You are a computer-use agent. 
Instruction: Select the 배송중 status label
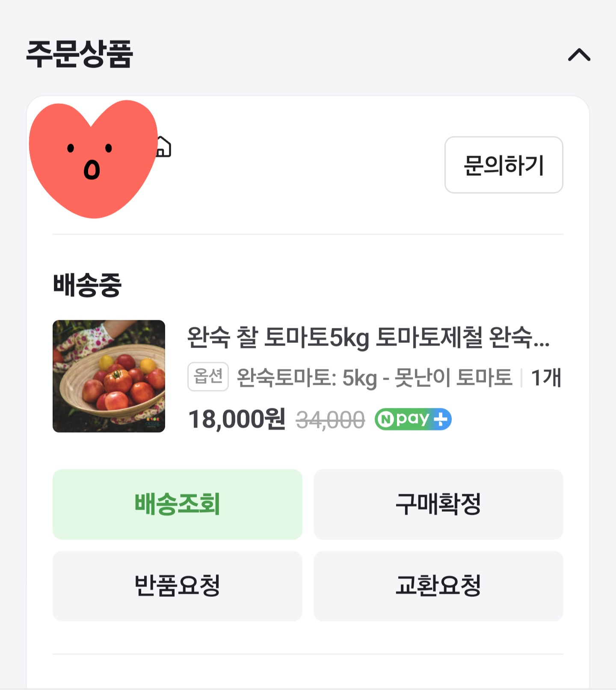pos(87,285)
